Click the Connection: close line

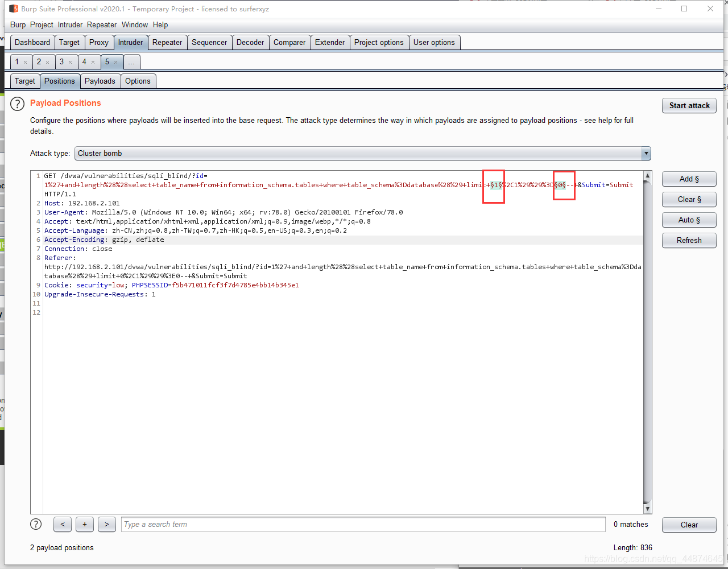coord(78,249)
